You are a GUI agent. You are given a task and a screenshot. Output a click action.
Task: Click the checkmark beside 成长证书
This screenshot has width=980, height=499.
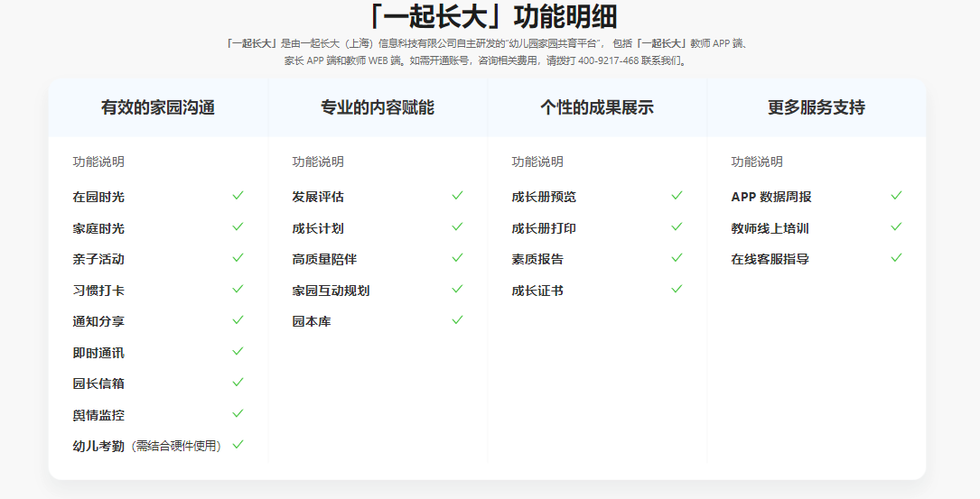[x=677, y=289]
